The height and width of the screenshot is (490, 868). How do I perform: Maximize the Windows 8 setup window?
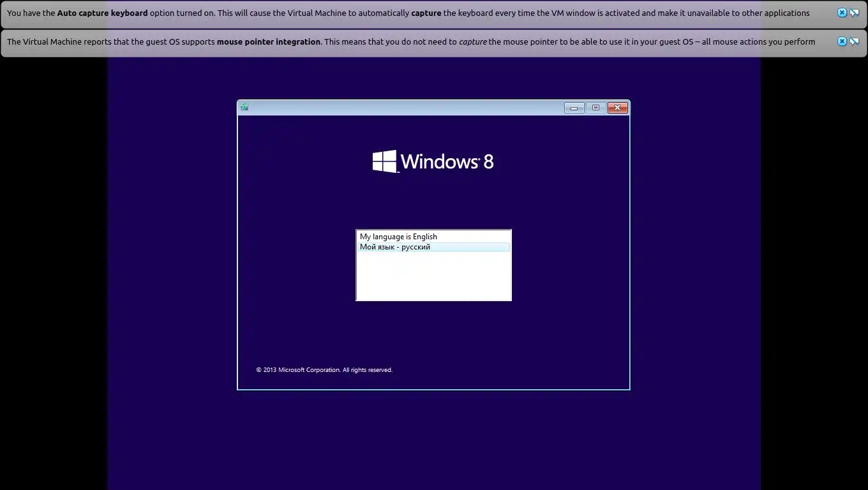(x=595, y=108)
